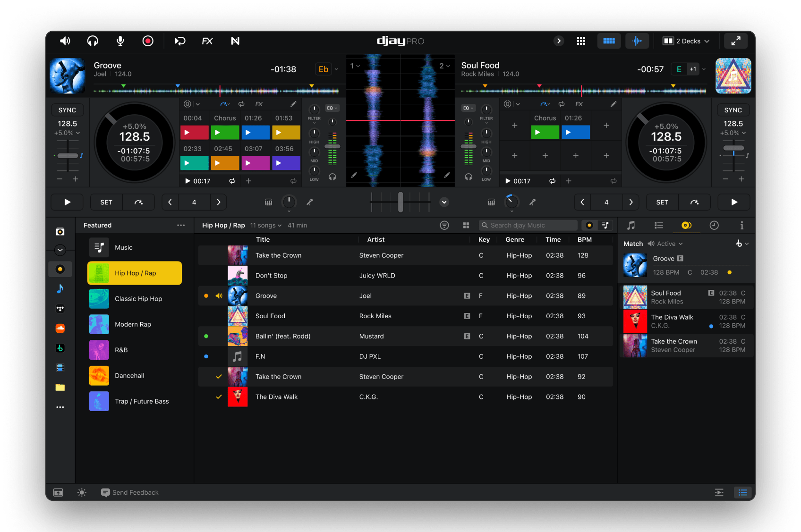The height and width of the screenshot is (532, 801).
Task: Click the master volume speaker icon
Action: point(65,41)
